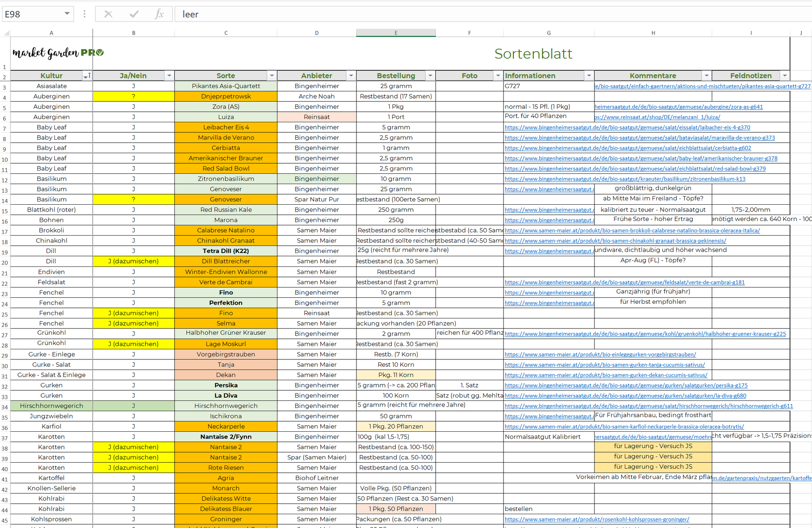Open the Sorte filter dropdown
812x528 pixels.
272,76
